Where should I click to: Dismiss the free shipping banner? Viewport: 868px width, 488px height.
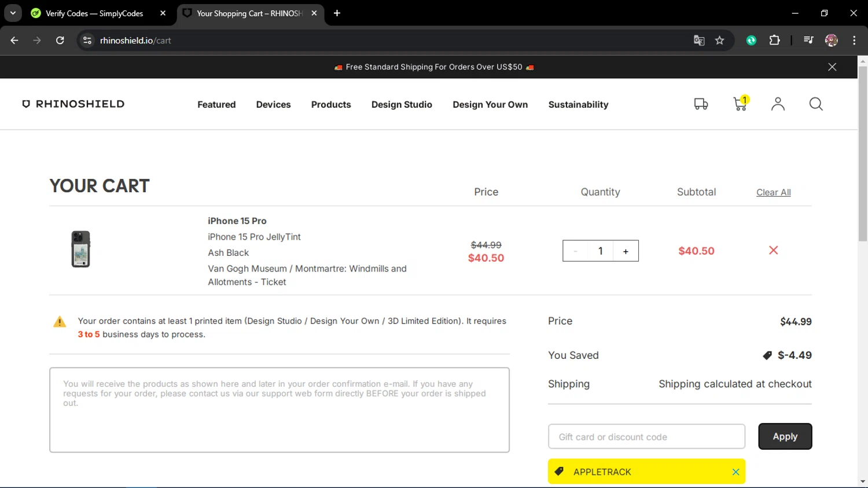coord(832,67)
